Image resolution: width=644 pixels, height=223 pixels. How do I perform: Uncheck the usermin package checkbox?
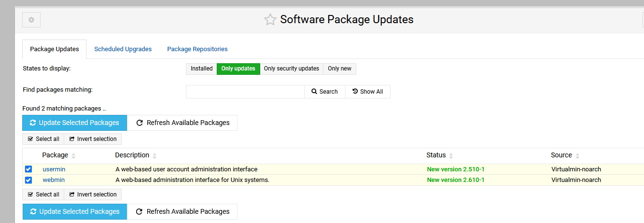(x=28, y=169)
